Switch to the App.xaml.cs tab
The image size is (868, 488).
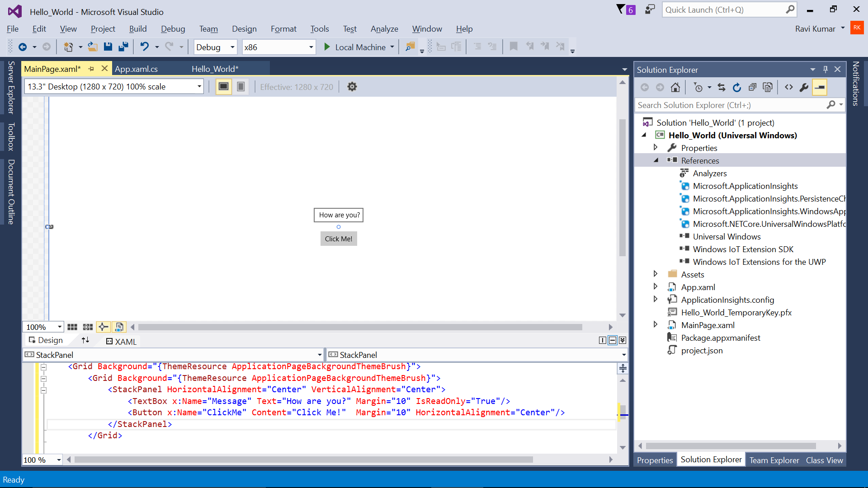click(x=136, y=69)
